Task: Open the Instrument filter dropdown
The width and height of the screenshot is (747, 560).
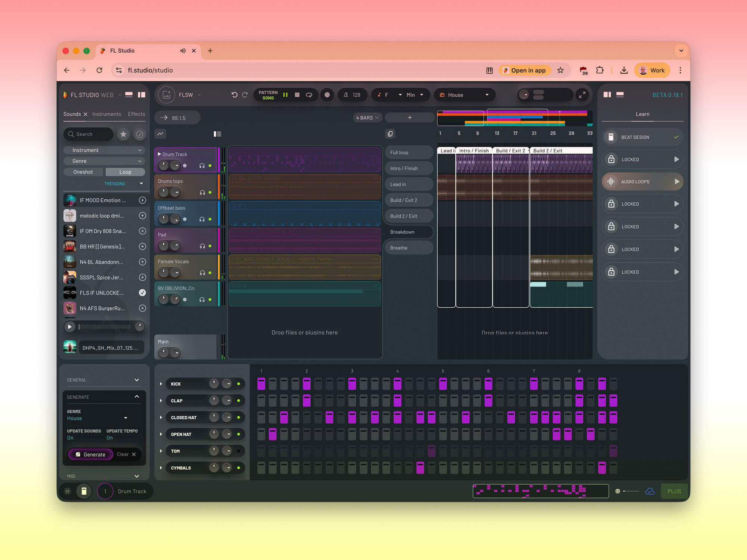Action: 104,150
